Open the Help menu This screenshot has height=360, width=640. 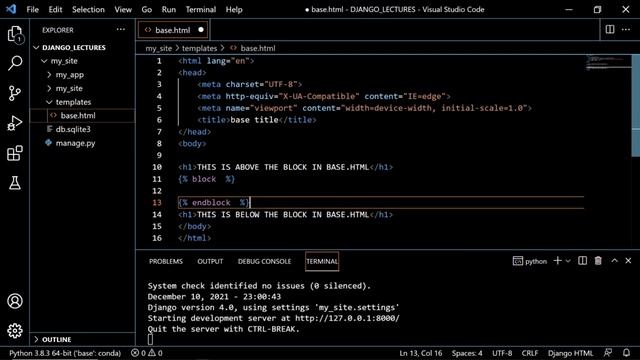click(234, 9)
